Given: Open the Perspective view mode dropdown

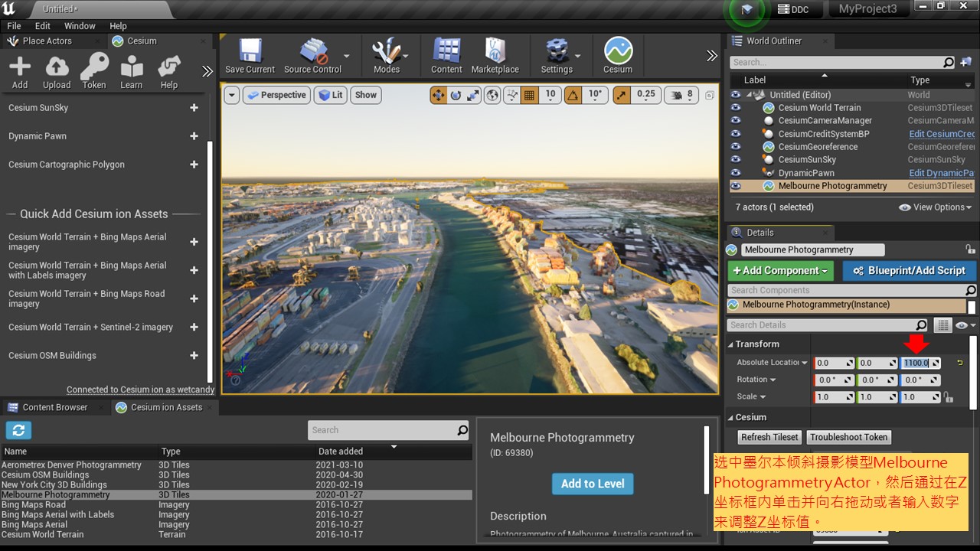Looking at the screenshot, I should [x=276, y=95].
